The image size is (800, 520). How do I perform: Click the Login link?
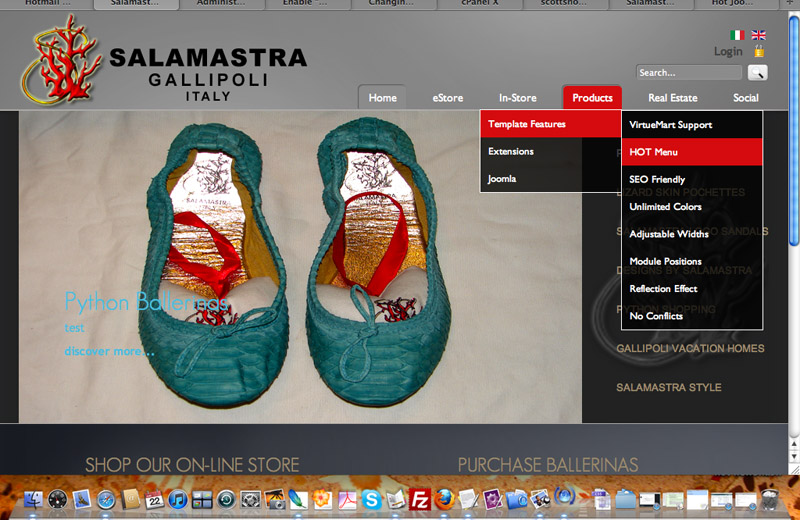click(x=728, y=52)
